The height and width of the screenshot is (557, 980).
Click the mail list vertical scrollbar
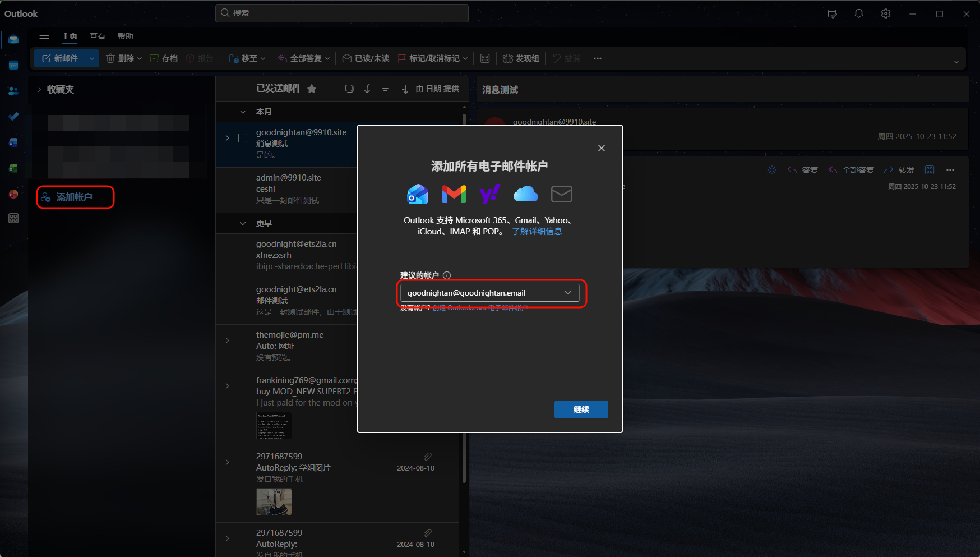[464, 297]
